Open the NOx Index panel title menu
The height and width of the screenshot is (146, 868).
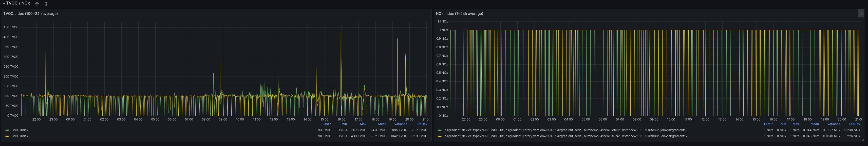(459, 14)
